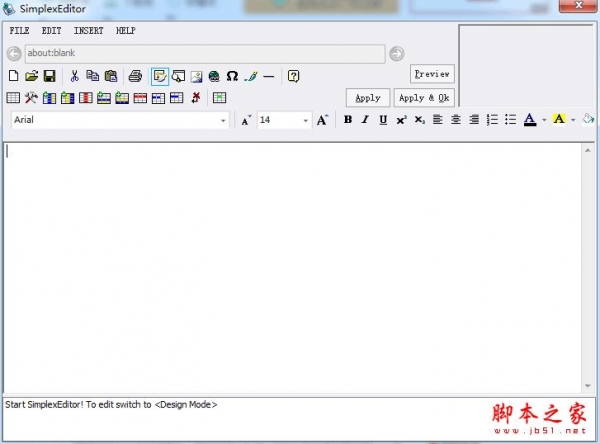Viewport: 600px width, 444px height.
Task: Click the paint bucket background color icon
Action: [588, 119]
